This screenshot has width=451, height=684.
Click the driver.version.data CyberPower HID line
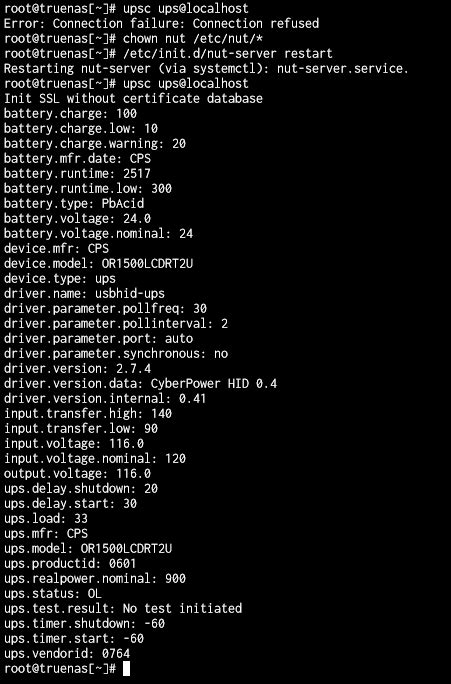tap(140, 383)
